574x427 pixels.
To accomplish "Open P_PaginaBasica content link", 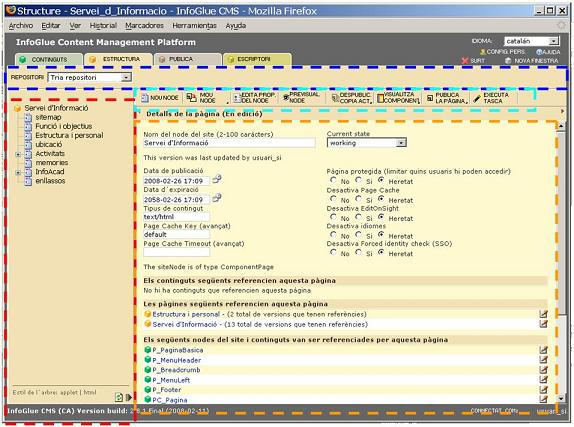I will 178,350.
